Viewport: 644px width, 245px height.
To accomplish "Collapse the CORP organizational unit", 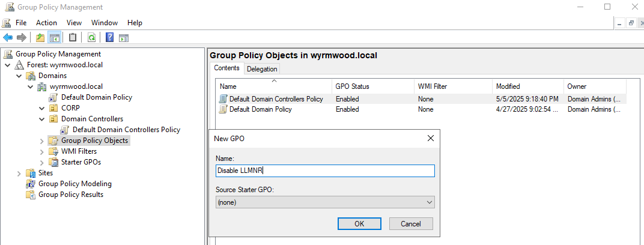I will [x=42, y=108].
